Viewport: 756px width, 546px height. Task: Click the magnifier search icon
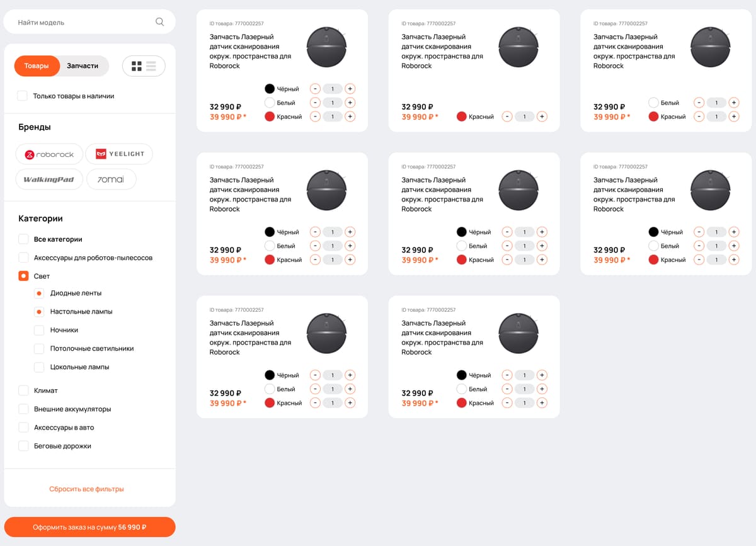tap(160, 22)
